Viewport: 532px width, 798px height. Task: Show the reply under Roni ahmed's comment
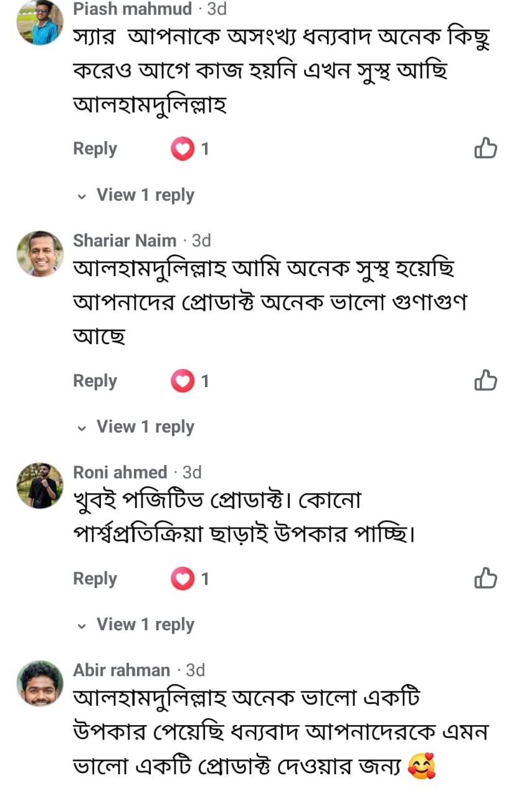click(x=136, y=625)
